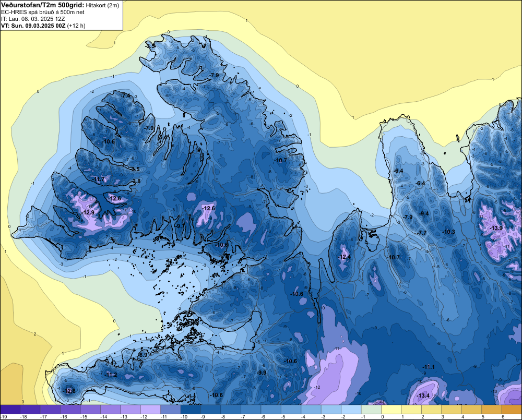
Task: Click the -7.7 temperature label
Action: [421, 233]
